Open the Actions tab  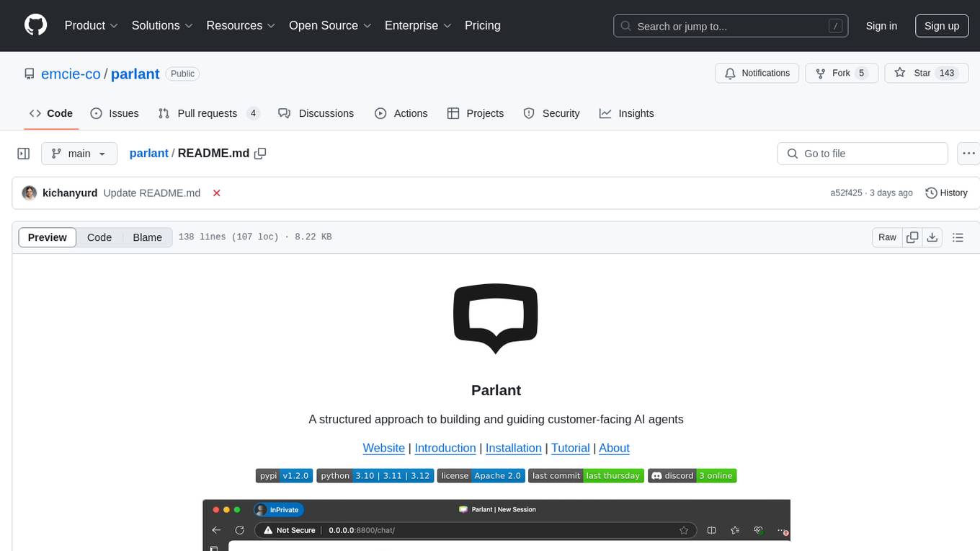pos(401,113)
